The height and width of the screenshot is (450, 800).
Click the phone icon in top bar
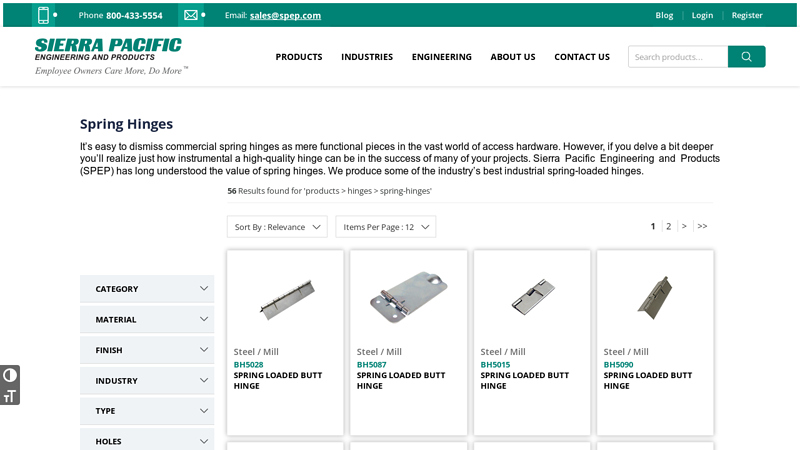coord(43,15)
